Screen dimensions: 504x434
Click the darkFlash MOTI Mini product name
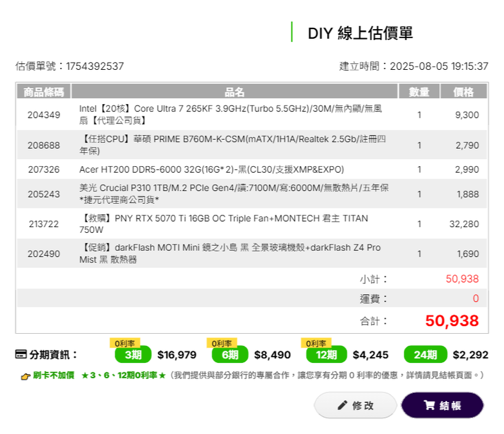230,253
